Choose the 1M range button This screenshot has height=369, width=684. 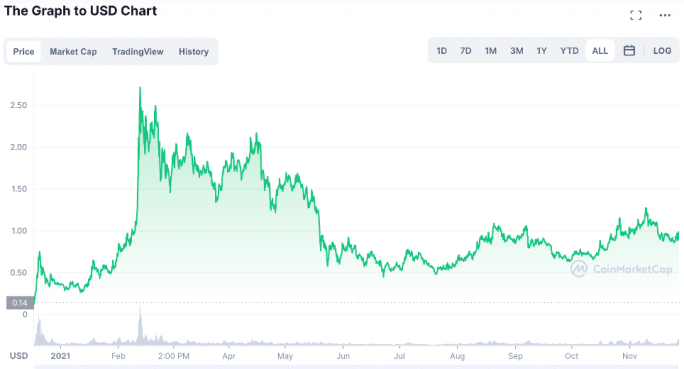(491, 51)
